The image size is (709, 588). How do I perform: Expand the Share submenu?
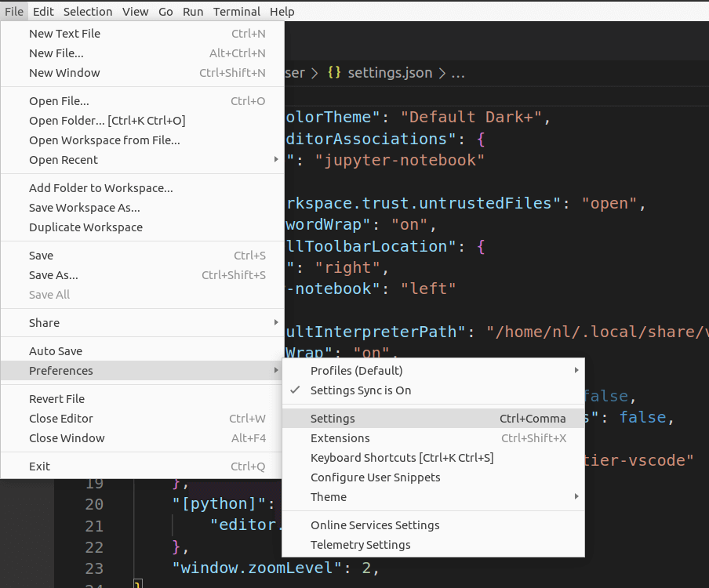pyautogui.click(x=143, y=323)
